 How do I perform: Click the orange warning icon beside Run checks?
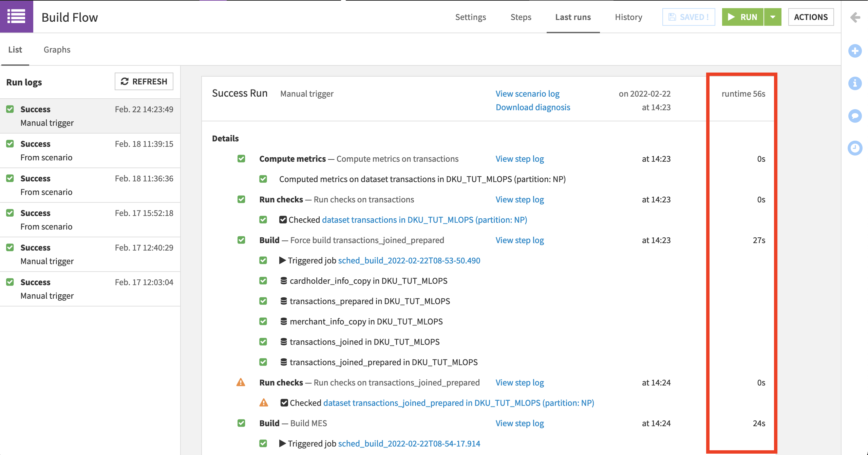[241, 382]
